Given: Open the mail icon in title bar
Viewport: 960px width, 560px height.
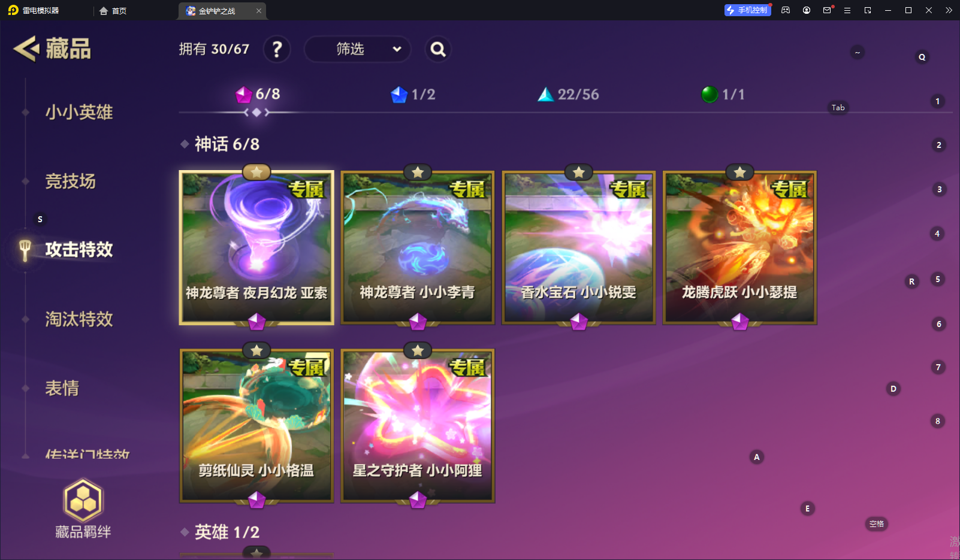Looking at the screenshot, I should (827, 10).
